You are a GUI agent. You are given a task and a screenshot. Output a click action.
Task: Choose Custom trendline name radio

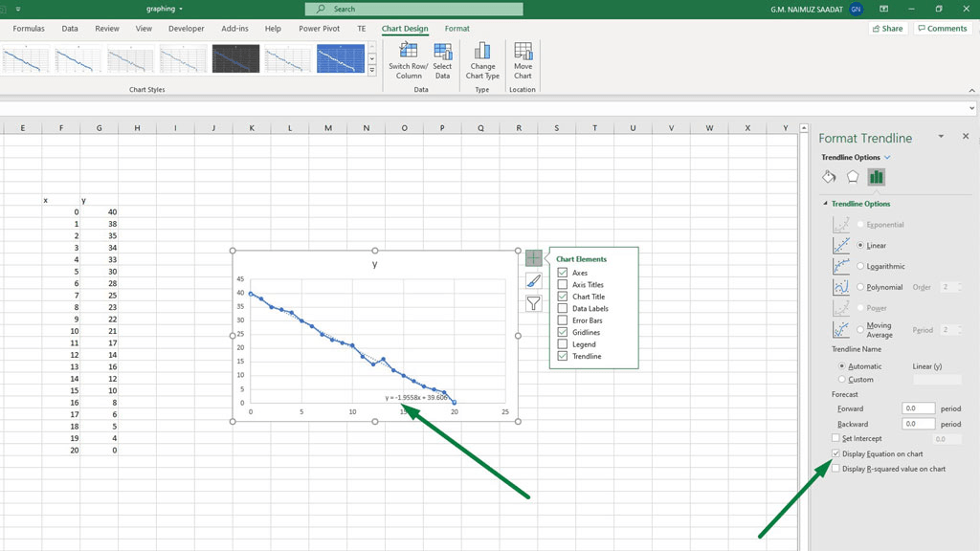coord(842,379)
